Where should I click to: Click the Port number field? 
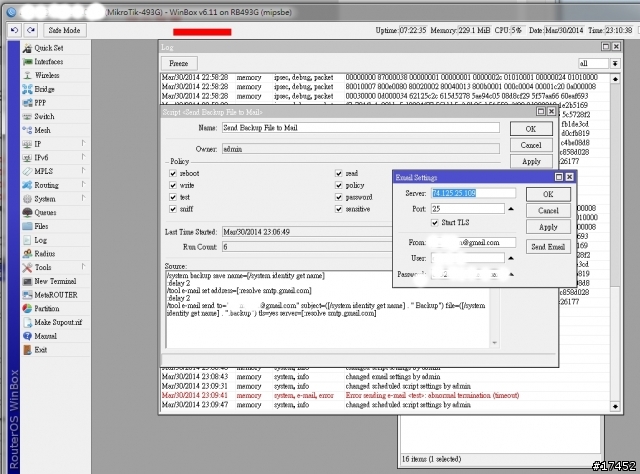pos(468,209)
